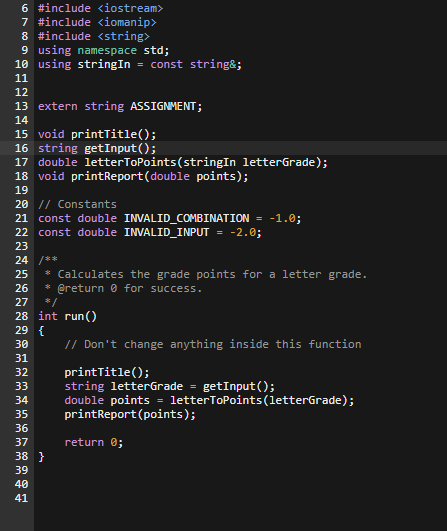Click the -2.0 value of INVALID_INPUT
This screenshot has height=531, width=447.
243,232
